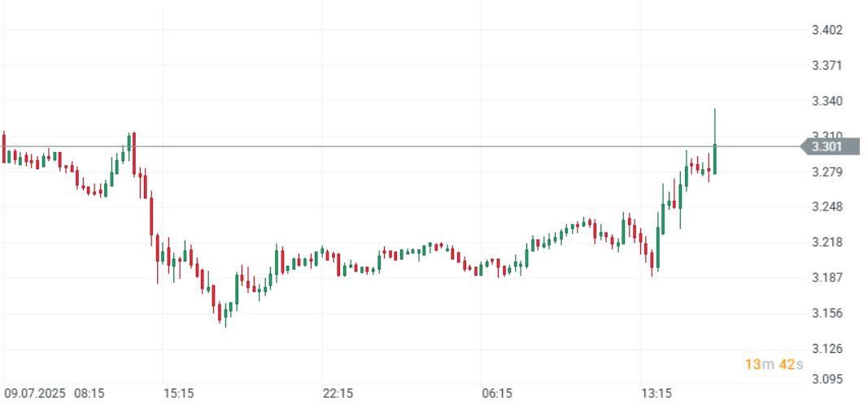Click the 3.279 price axis label
Viewport: 868px width, 409px height.
point(827,172)
